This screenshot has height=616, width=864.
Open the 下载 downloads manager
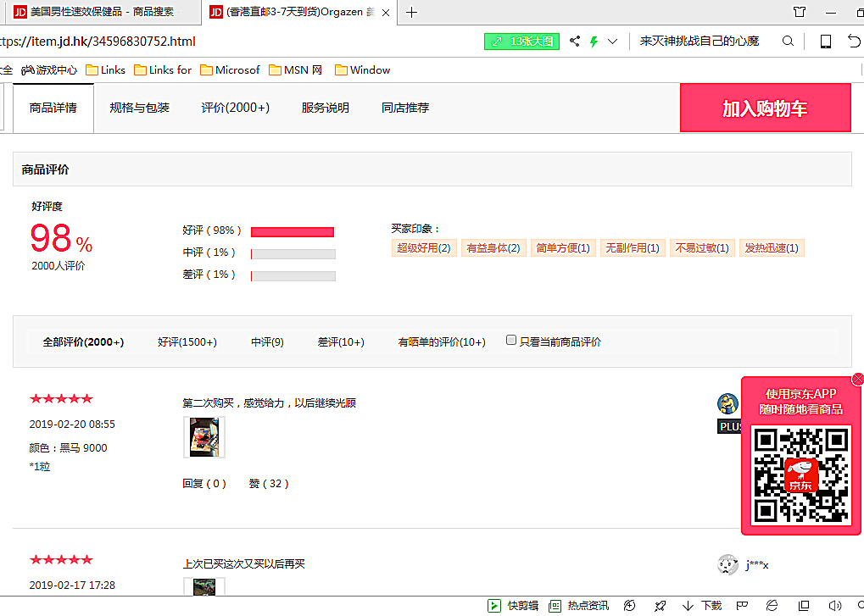tap(702, 606)
